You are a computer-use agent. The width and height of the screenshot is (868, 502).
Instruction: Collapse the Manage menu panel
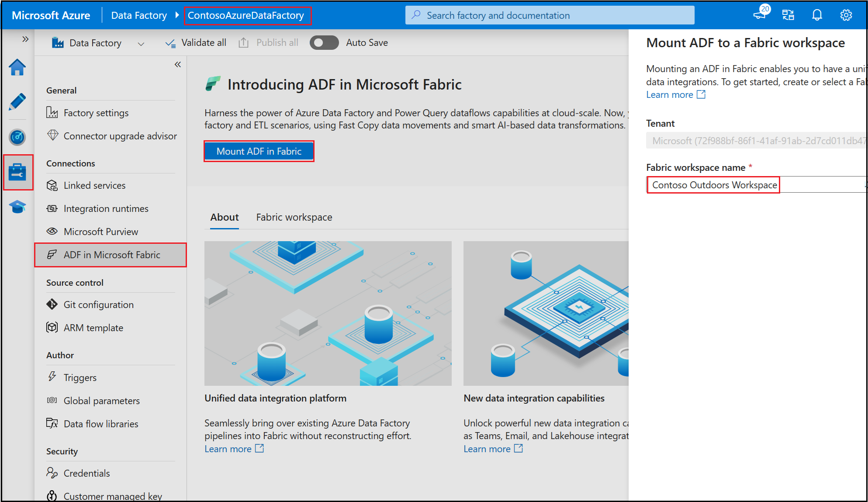pyautogui.click(x=178, y=65)
